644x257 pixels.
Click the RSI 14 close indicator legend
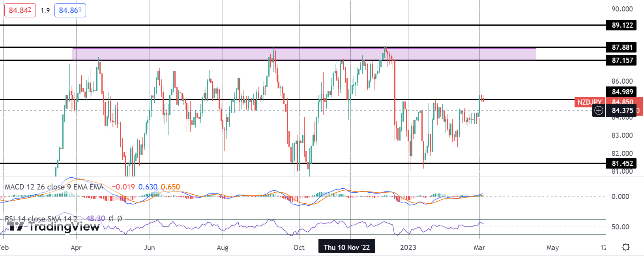tap(41, 219)
